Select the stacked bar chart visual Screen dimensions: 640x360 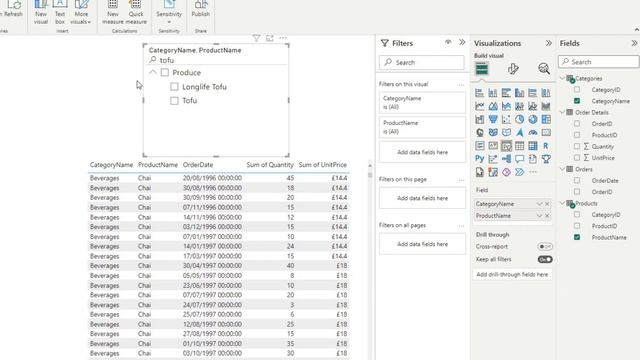(x=480, y=93)
